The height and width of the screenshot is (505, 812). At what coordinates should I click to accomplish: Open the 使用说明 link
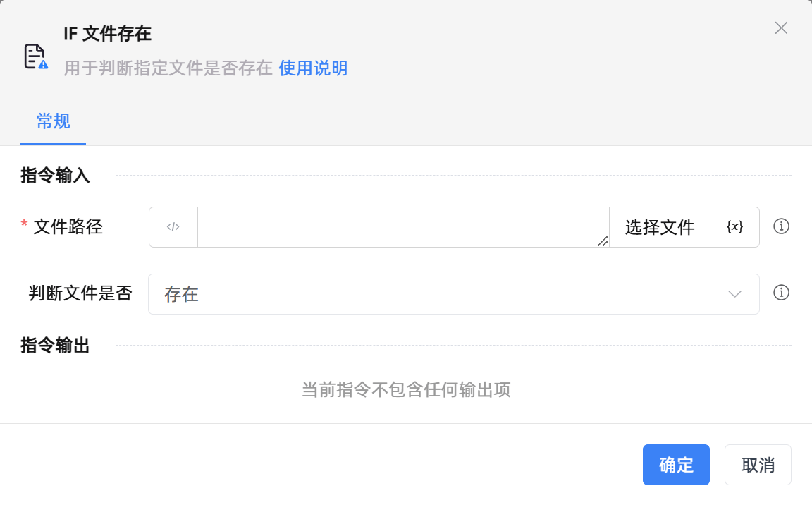[313, 68]
